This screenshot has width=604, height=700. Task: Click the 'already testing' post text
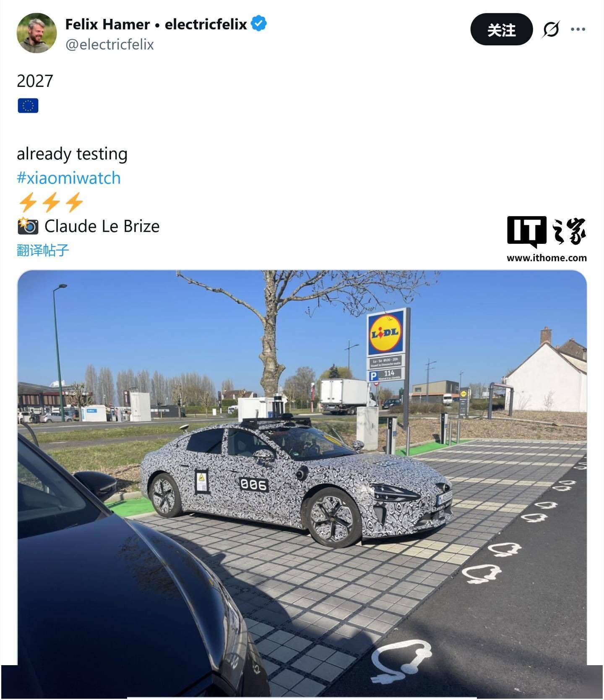(x=72, y=154)
